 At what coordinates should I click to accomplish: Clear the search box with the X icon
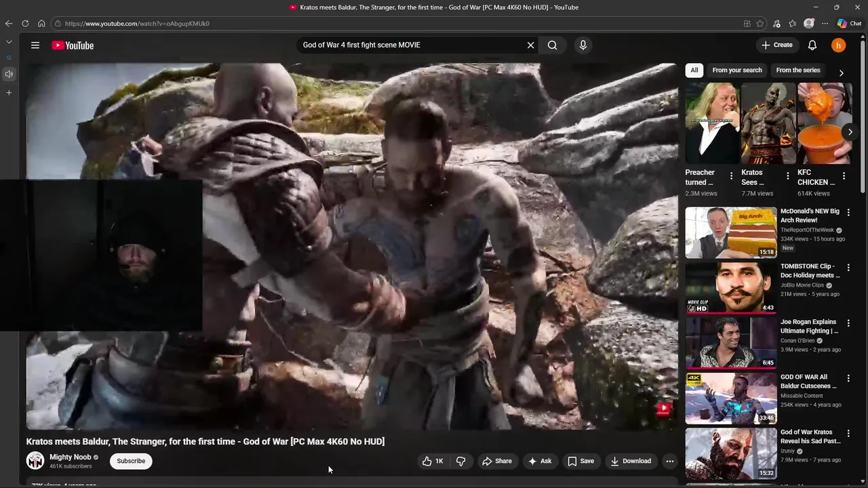coord(531,45)
